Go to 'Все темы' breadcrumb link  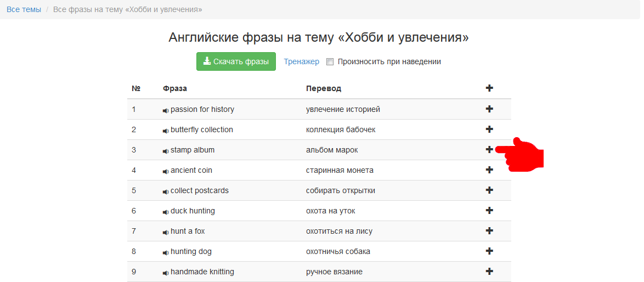[x=24, y=9]
